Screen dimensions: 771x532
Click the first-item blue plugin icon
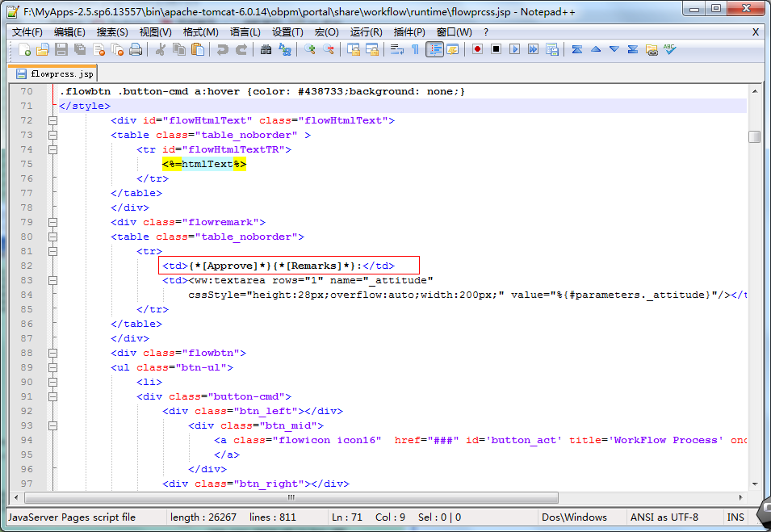(576, 49)
